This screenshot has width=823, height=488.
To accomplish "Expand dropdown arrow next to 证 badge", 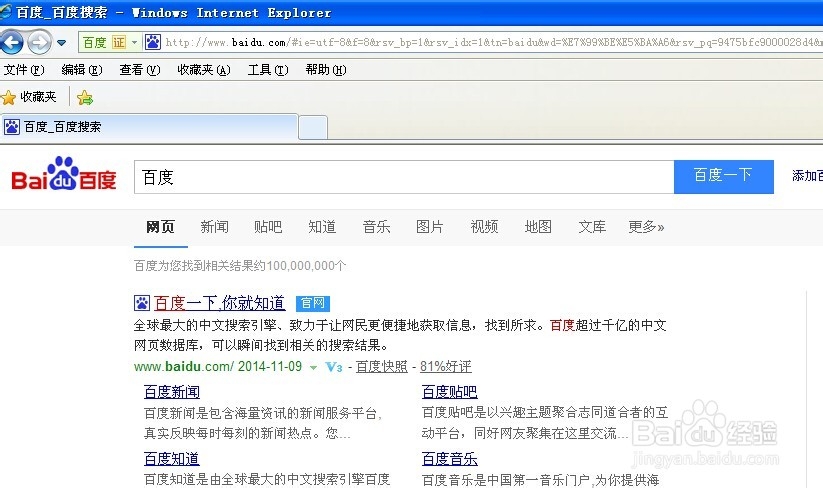I will click(x=134, y=43).
